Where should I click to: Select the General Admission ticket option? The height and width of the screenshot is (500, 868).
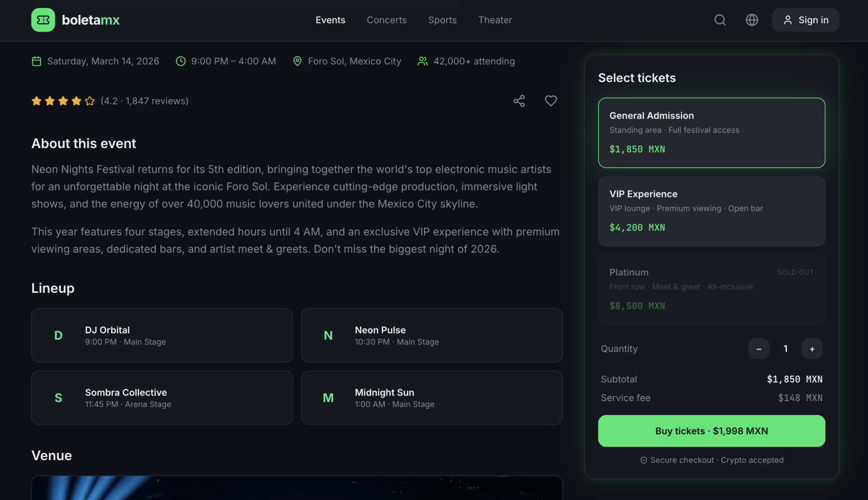point(711,133)
